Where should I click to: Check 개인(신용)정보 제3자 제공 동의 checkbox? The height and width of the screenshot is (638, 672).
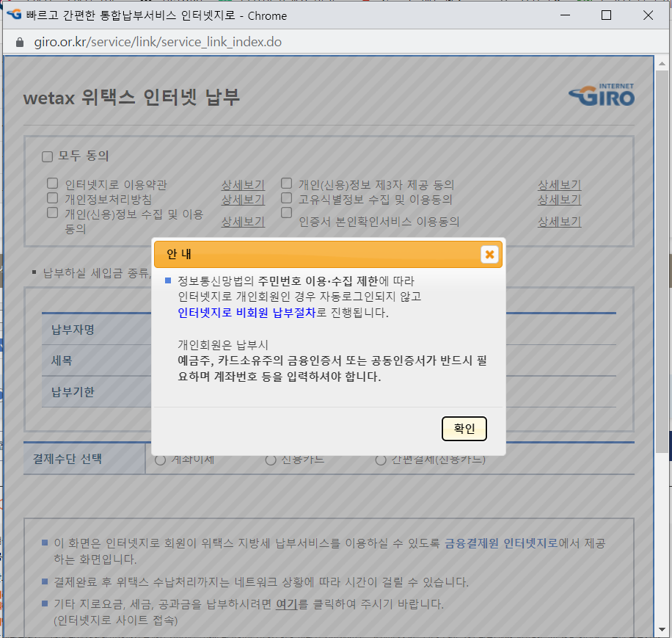coord(286,184)
